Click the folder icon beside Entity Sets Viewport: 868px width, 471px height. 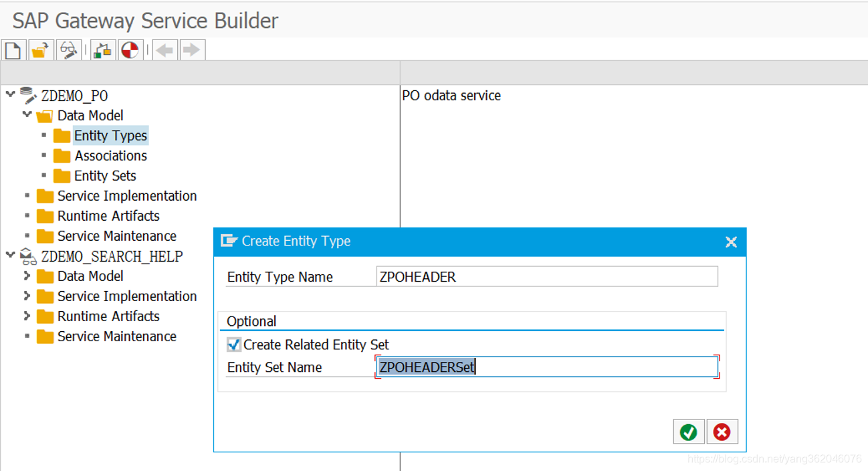(62, 176)
